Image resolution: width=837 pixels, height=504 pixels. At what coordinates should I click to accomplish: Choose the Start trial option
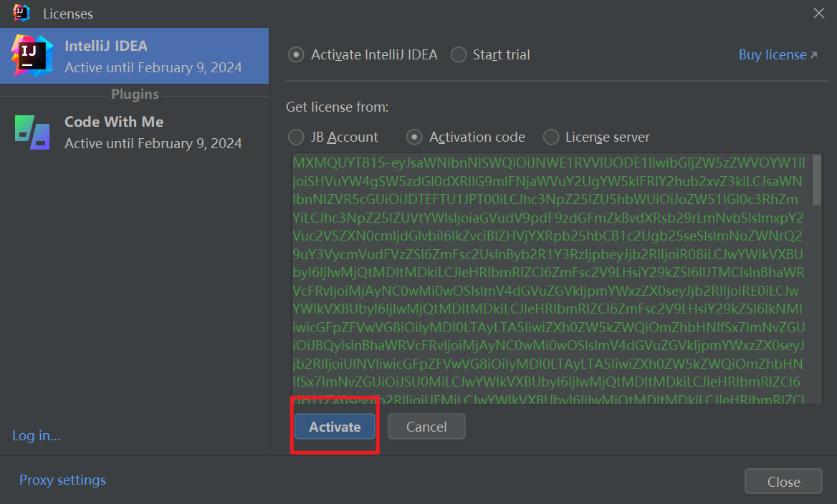tap(457, 54)
